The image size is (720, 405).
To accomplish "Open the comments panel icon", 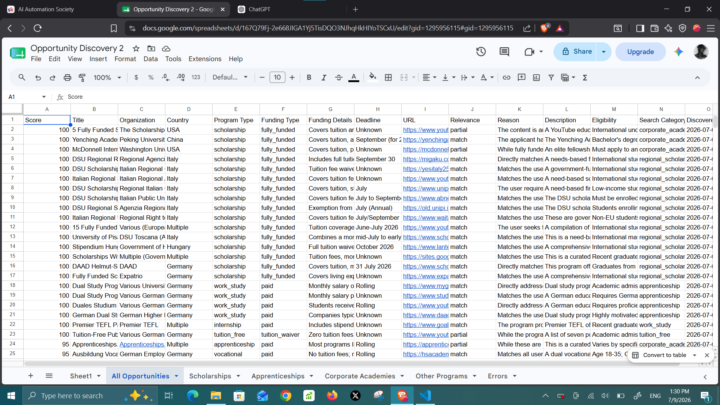I will point(504,51).
